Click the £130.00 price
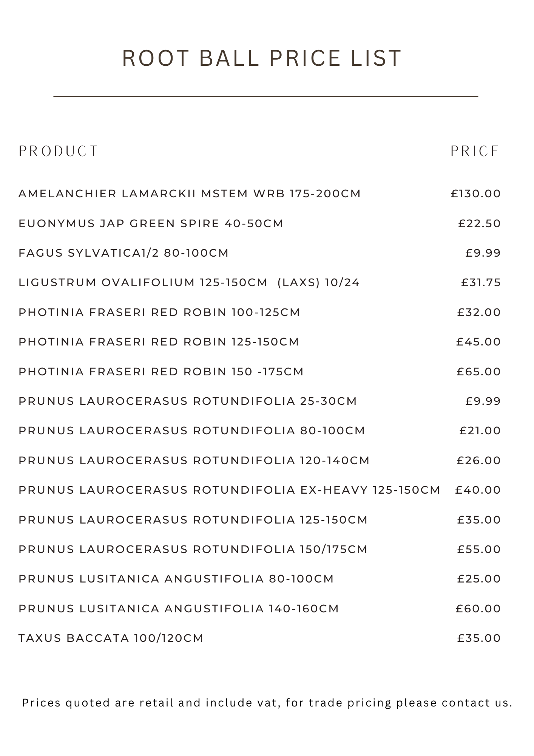 coord(475,194)
